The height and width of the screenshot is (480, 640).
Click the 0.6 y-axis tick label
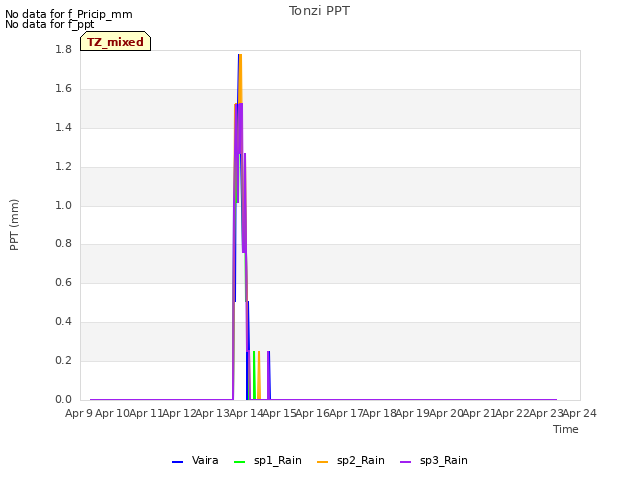pos(63,283)
